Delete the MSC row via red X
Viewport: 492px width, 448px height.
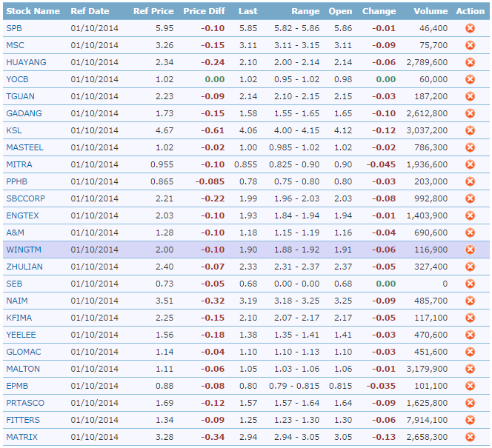(470, 45)
